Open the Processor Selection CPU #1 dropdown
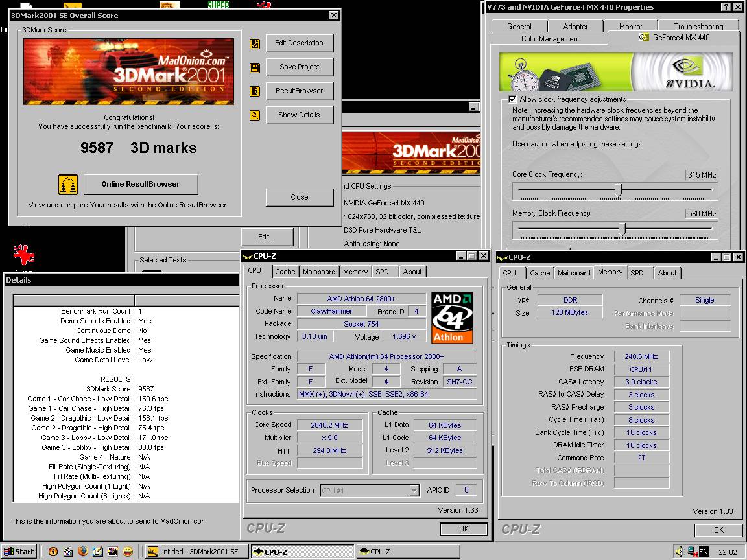 tap(414, 491)
